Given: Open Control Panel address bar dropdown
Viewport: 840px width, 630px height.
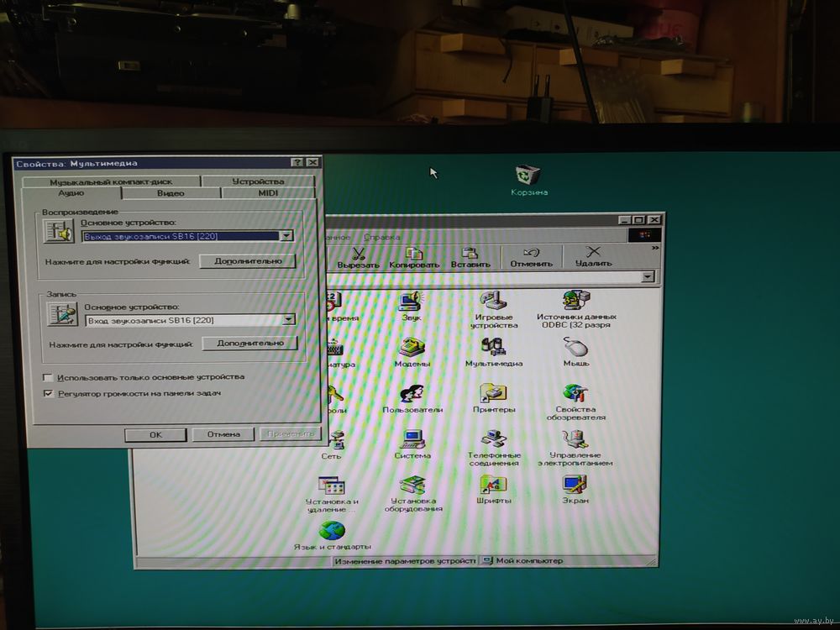Looking at the screenshot, I should pyautogui.click(x=648, y=276).
